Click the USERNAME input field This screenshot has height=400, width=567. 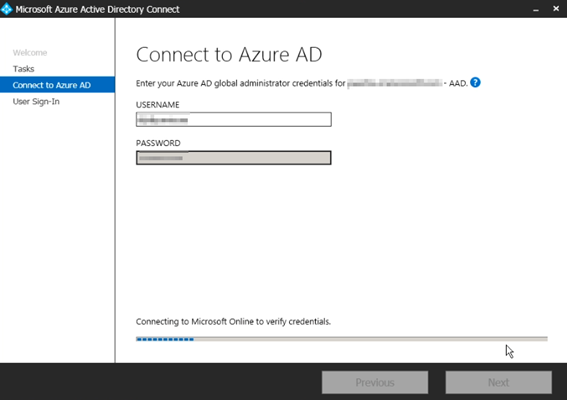pos(234,120)
